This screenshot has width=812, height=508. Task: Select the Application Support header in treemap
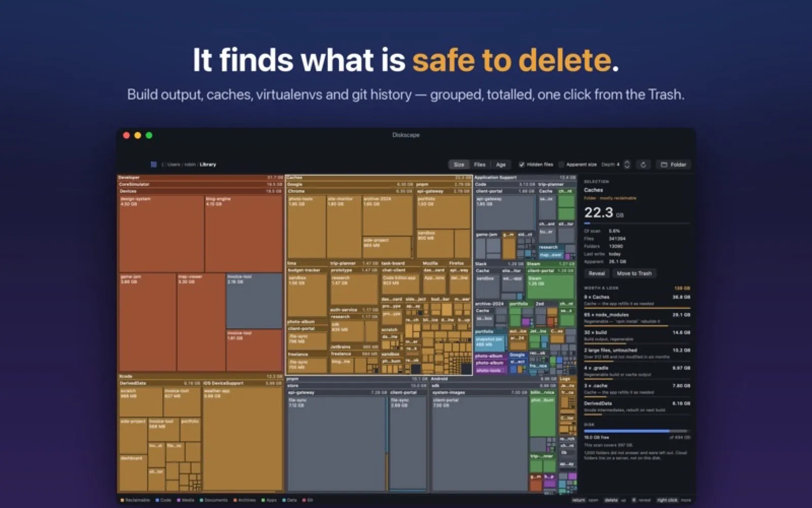525,178
